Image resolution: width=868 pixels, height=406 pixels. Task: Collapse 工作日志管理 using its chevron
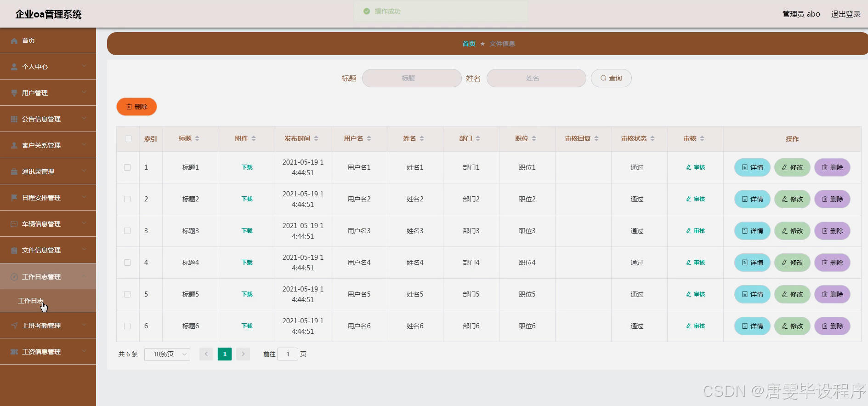pos(84,276)
